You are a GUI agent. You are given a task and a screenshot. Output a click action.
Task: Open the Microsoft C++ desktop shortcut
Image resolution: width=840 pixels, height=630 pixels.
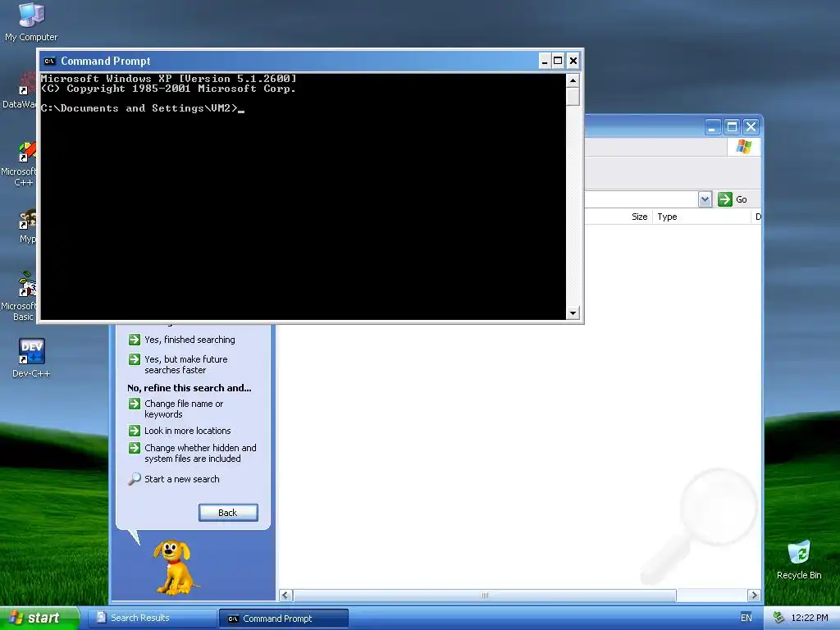[19, 163]
